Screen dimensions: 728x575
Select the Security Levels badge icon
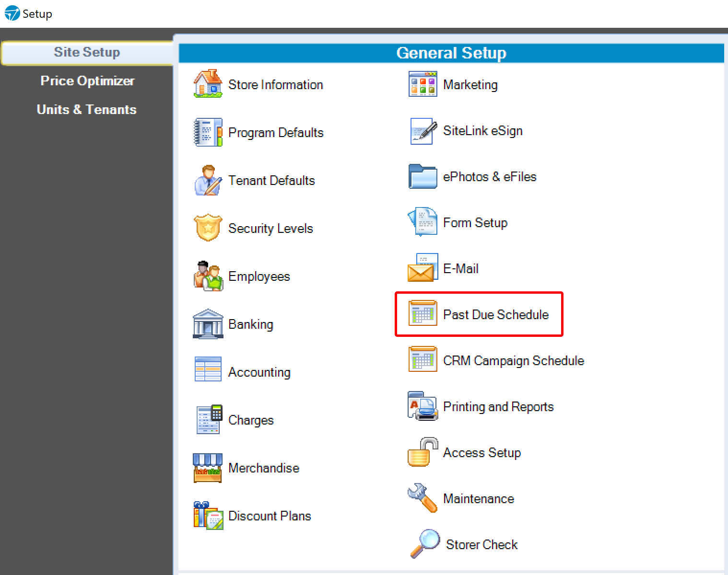coord(208,228)
